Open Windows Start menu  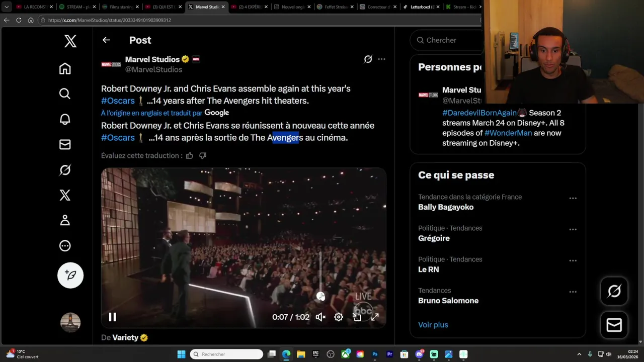pyautogui.click(x=181, y=354)
